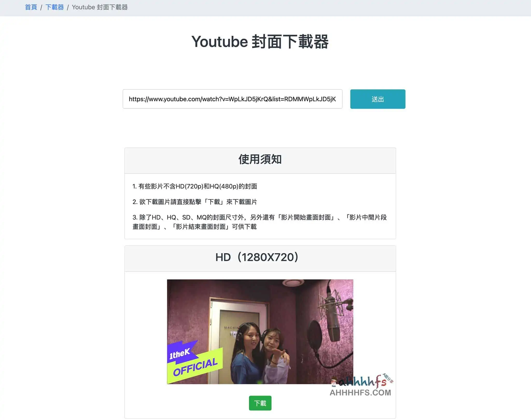The width and height of the screenshot is (531, 420).
Task: Click instruction item 2 about downloading images
Action: click(195, 202)
